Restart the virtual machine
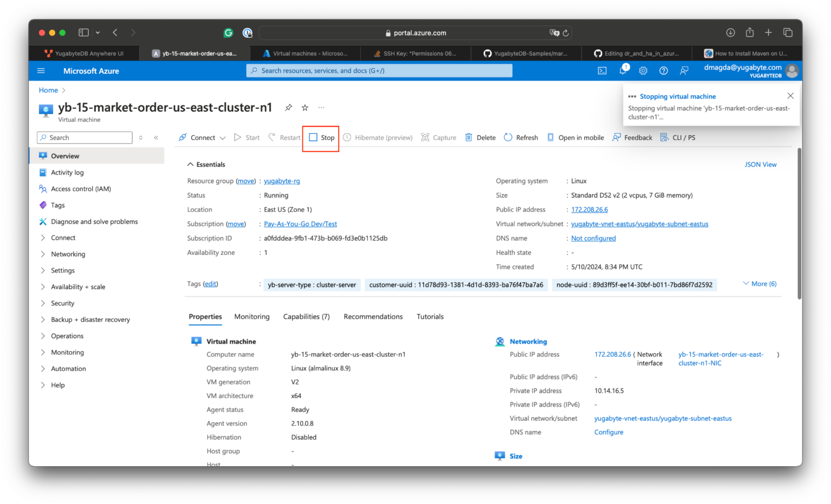Image resolution: width=831 pixels, height=504 pixels. click(284, 137)
